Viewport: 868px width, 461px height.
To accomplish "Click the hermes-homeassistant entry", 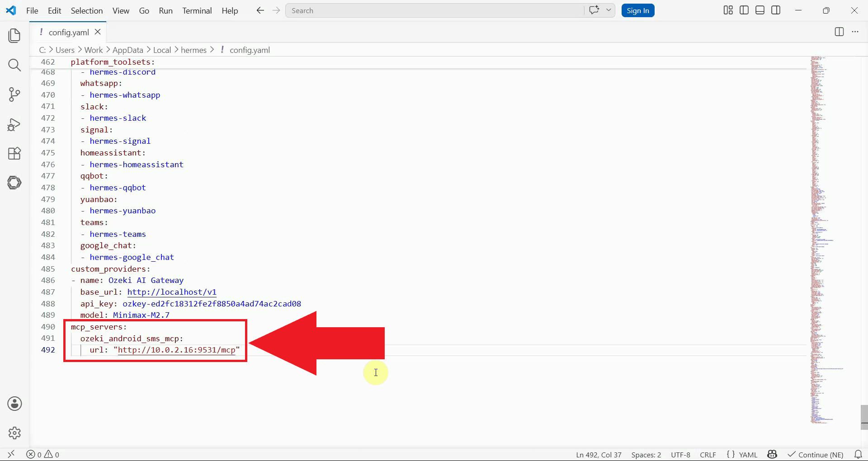I will coord(137,165).
